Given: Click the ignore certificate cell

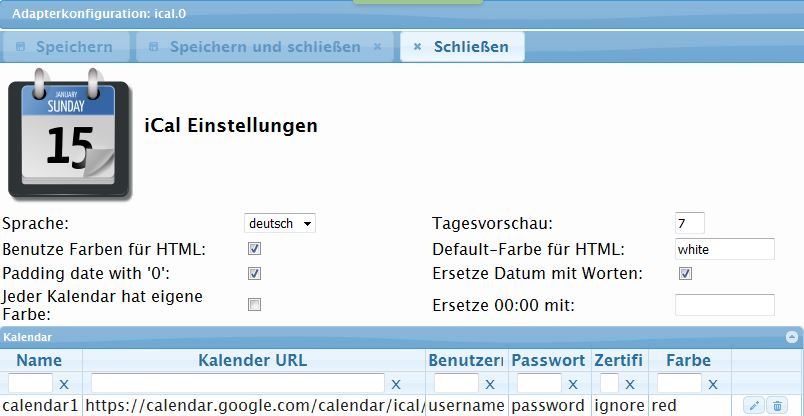Looking at the screenshot, I should [x=619, y=406].
